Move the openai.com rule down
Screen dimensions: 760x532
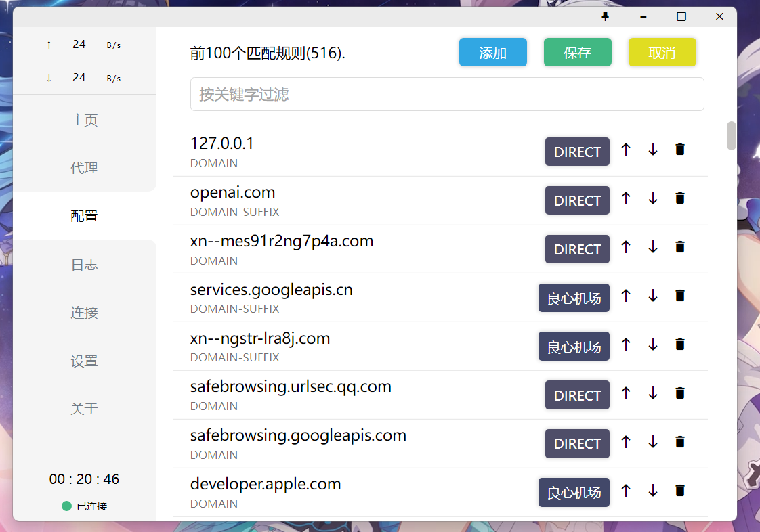point(653,198)
